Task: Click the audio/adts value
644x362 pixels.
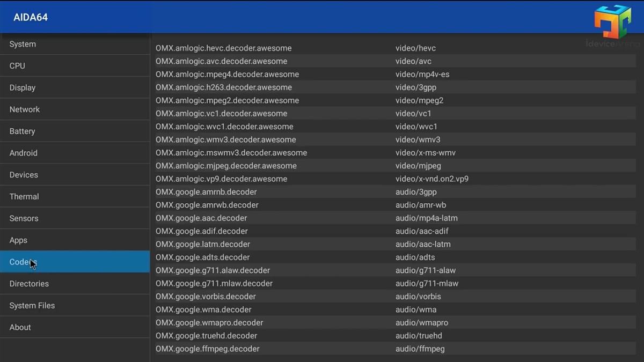Action: coord(415,257)
